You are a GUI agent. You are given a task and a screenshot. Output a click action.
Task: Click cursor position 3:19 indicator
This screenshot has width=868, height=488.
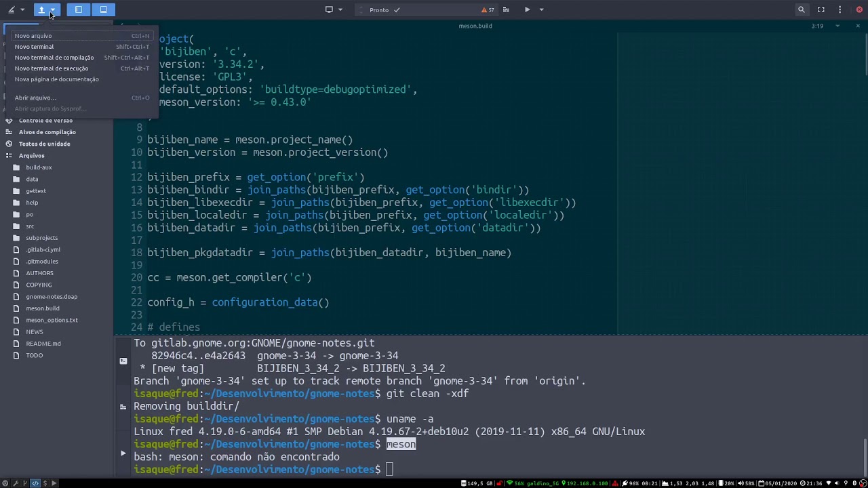tap(817, 26)
